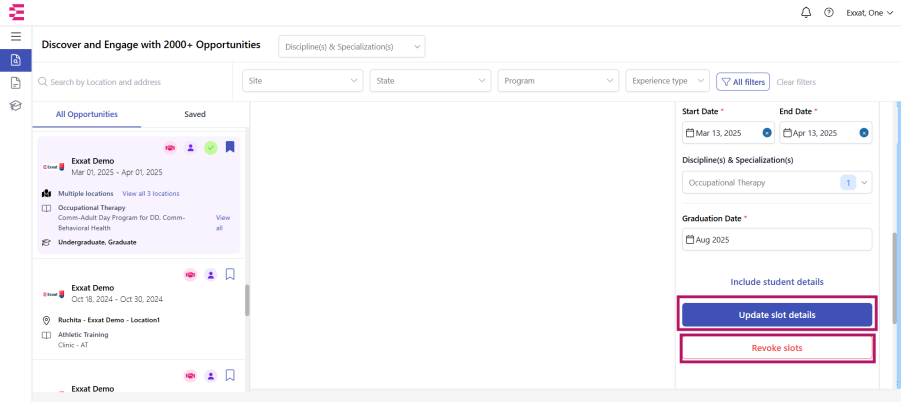Open the Start Date field Mar 13, 2025
The height and width of the screenshot is (402, 902).
pos(728,133)
